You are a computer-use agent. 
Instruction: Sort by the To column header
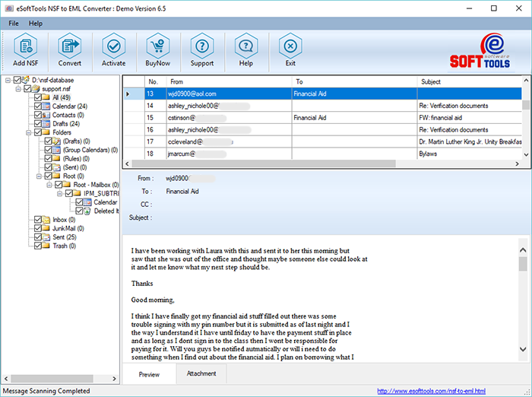coord(355,82)
